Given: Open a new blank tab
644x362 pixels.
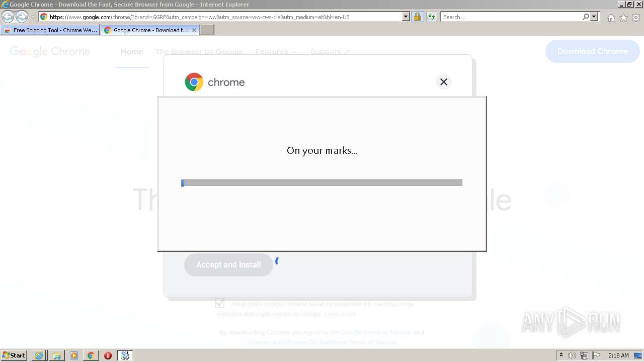Looking at the screenshot, I should click(207, 30).
